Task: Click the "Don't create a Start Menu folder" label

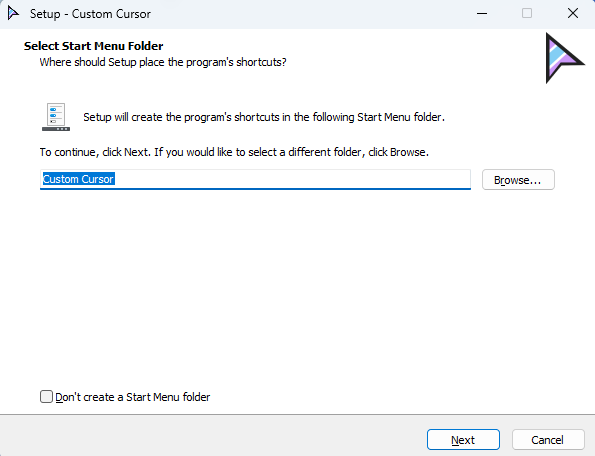Action: [x=132, y=397]
